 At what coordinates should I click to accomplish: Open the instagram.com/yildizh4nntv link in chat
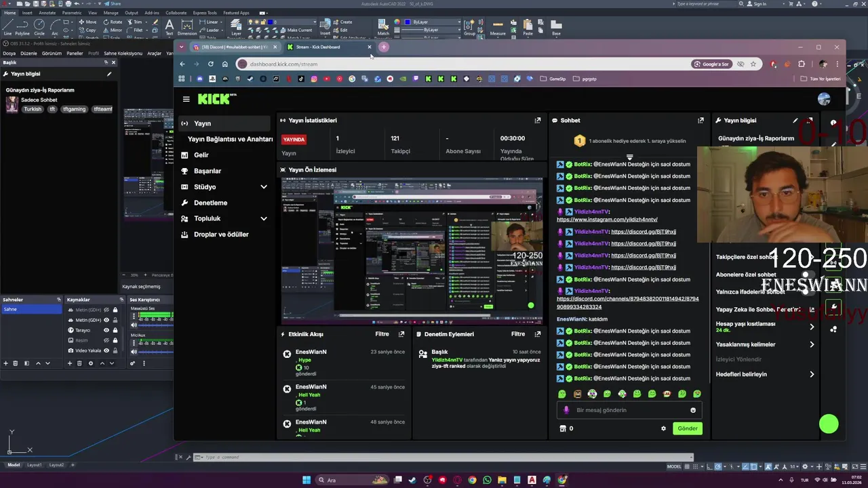(x=607, y=220)
